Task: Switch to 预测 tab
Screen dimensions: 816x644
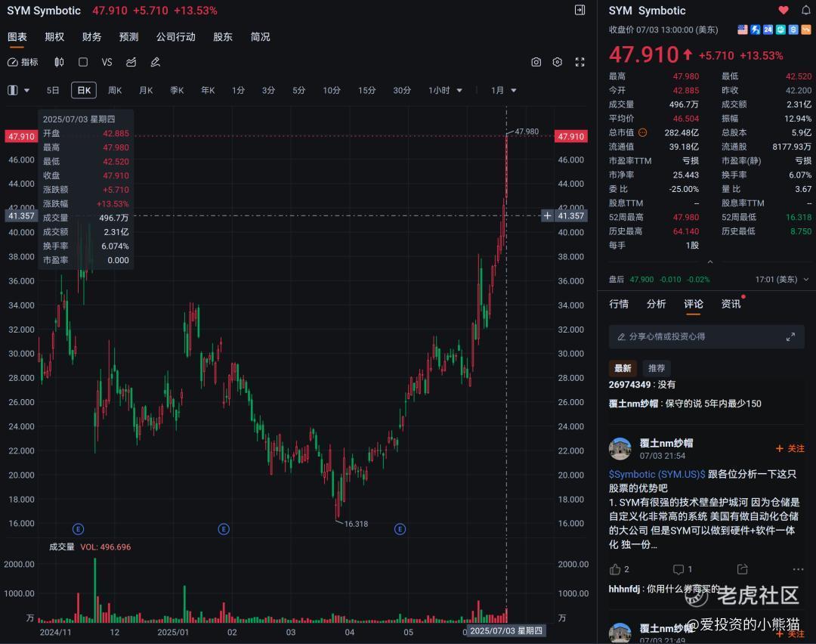Action: tap(128, 37)
